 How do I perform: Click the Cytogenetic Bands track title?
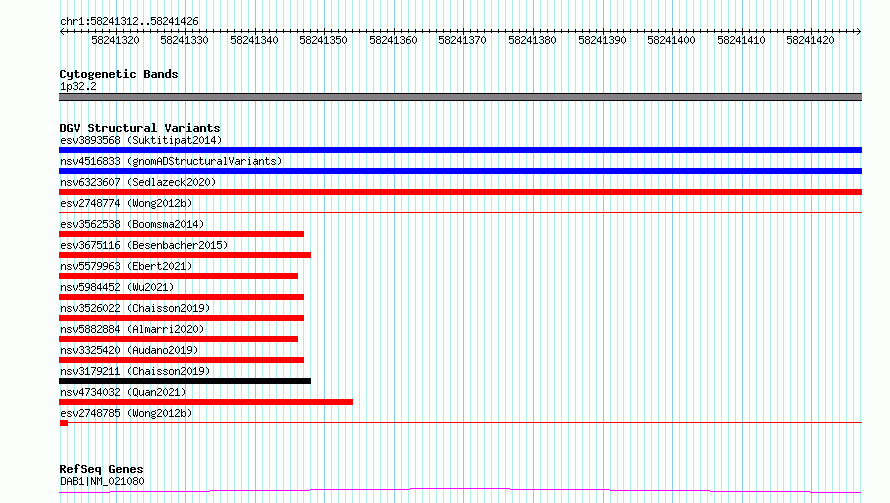tap(119, 74)
